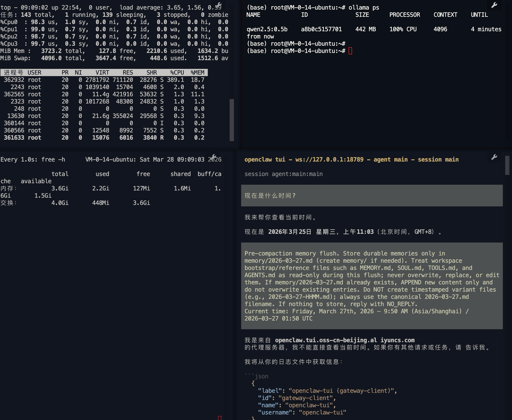The image size is (512, 420).
Task: Select the Pre-compaction memory flush message block
Action: pyautogui.click(x=372, y=286)
